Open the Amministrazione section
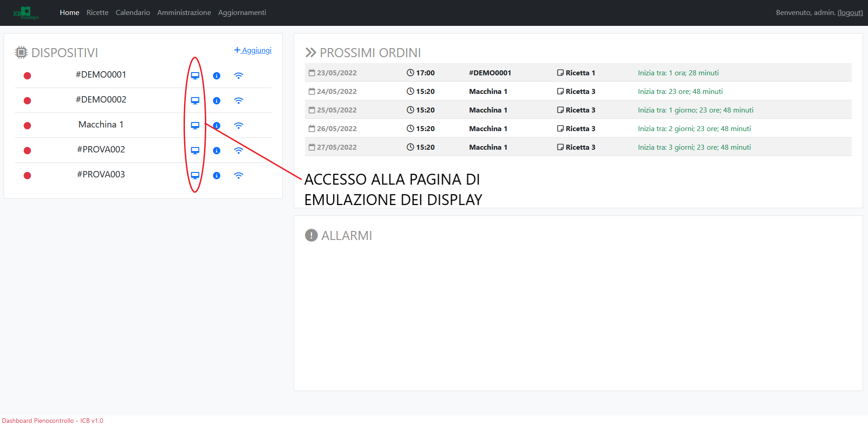Screen dimensions: 868x431 (x=184, y=13)
